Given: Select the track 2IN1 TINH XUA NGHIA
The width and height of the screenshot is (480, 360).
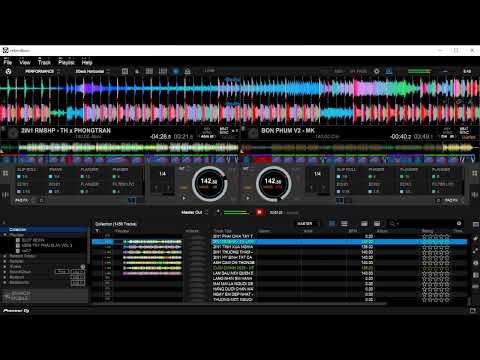Looking at the screenshot, I should click(x=279, y=247).
